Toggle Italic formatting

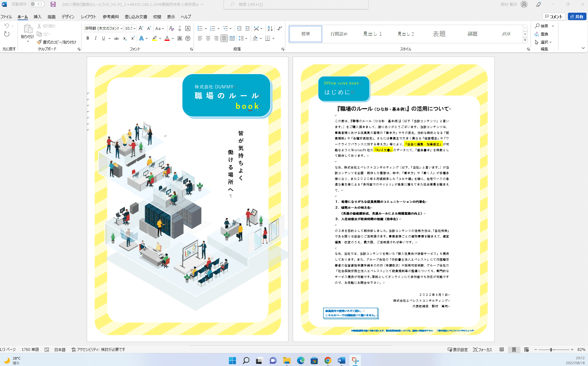[96, 38]
